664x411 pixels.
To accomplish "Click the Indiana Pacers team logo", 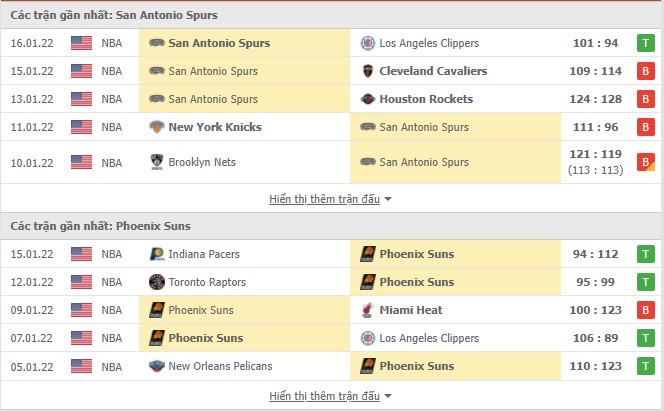I will click(x=157, y=254).
